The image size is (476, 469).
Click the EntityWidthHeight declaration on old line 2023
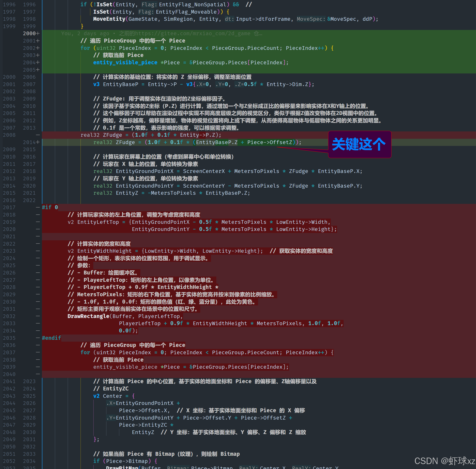coord(165,251)
